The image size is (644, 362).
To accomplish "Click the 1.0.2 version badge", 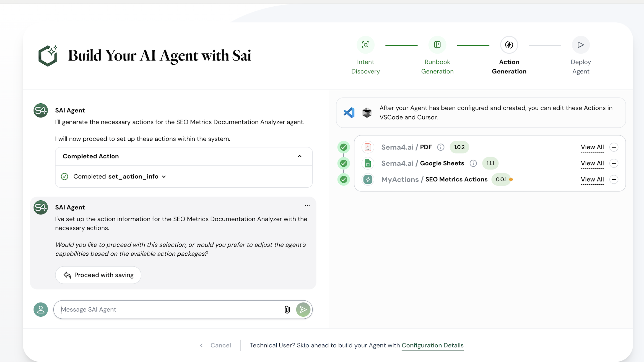I will tap(459, 147).
